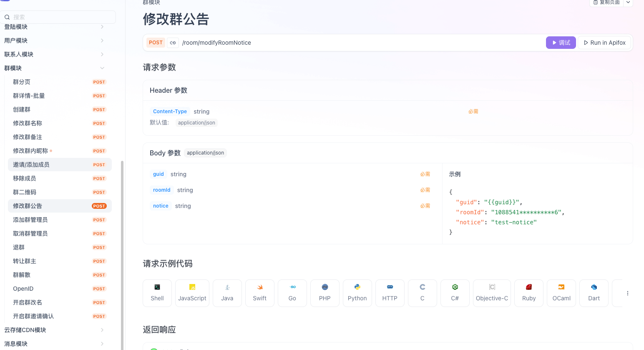Open the Go request sample
644x350 pixels.
292,293
